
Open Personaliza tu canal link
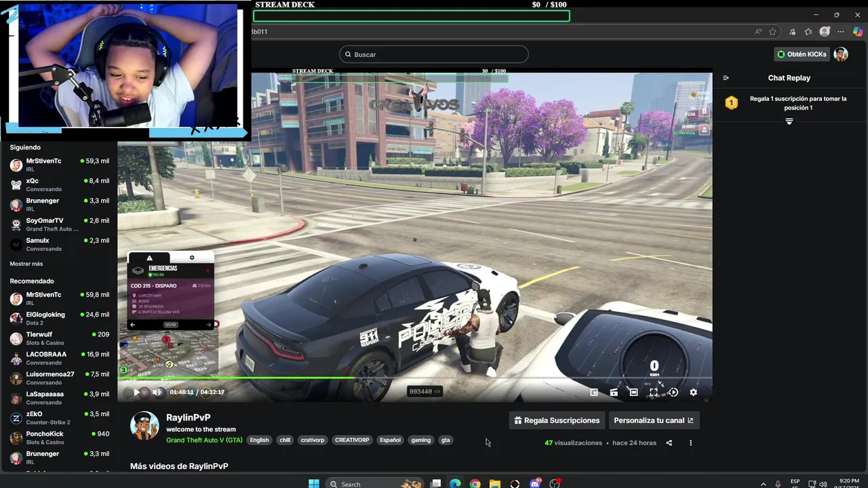coord(654,420)
